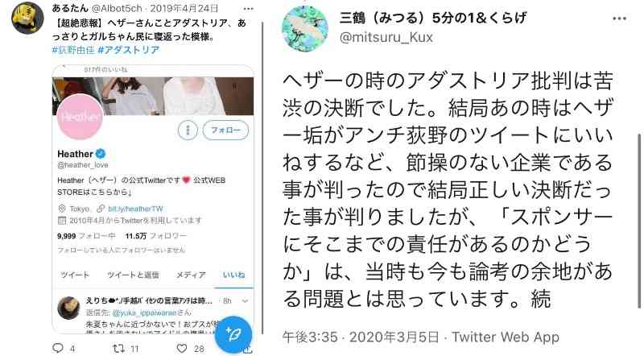Select the いいね tab

pyautogui.click(x=233, y=275)
